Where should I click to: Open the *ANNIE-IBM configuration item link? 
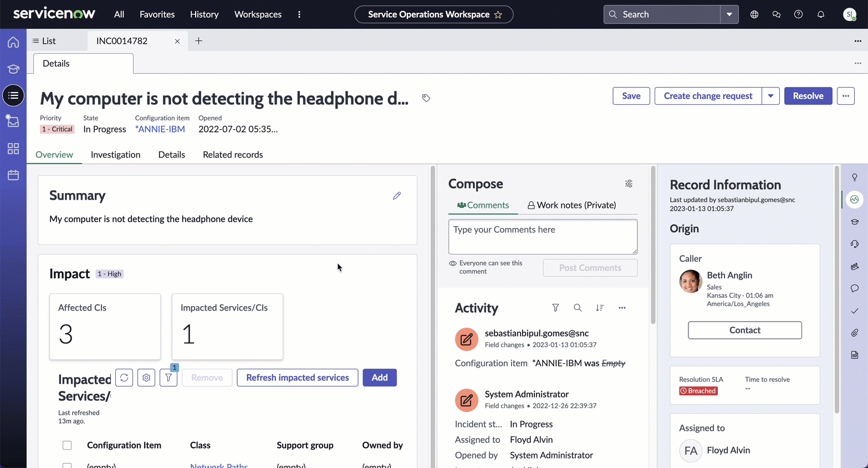click(x=160, y=129)
